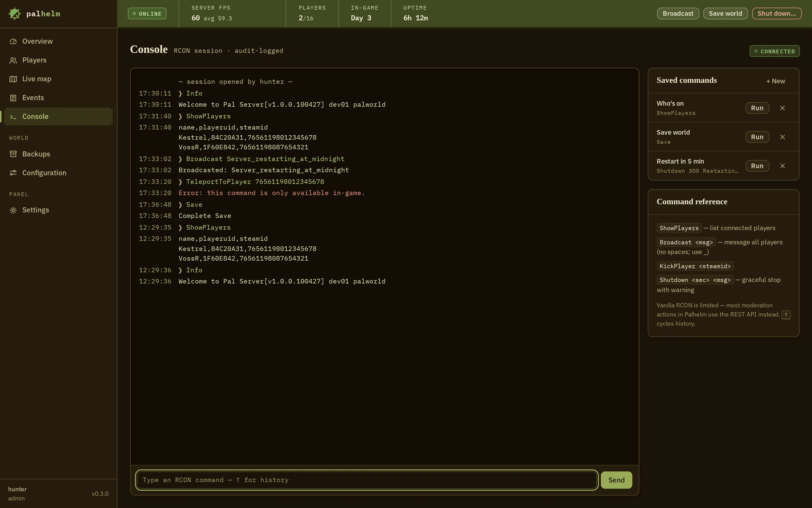This screenshot has width=812, height=508.
Task: Click the Shutdown <sec> <msg> reference command
Action: click(695, 280)
